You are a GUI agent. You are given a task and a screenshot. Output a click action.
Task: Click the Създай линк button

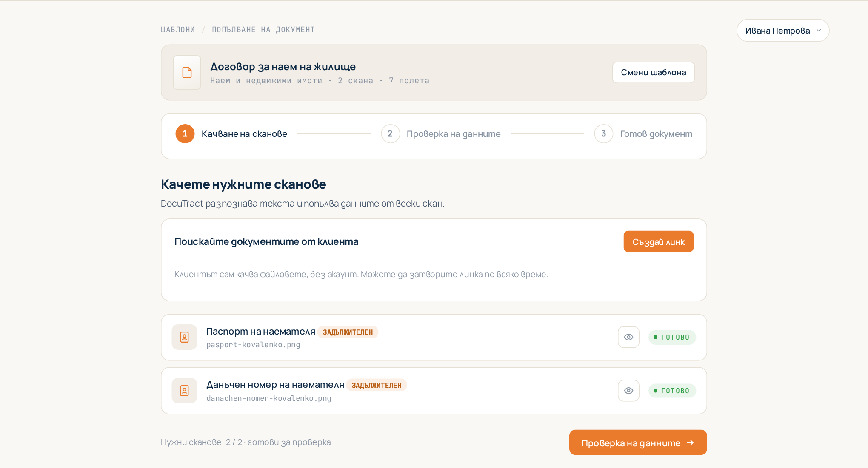(659, 241)
